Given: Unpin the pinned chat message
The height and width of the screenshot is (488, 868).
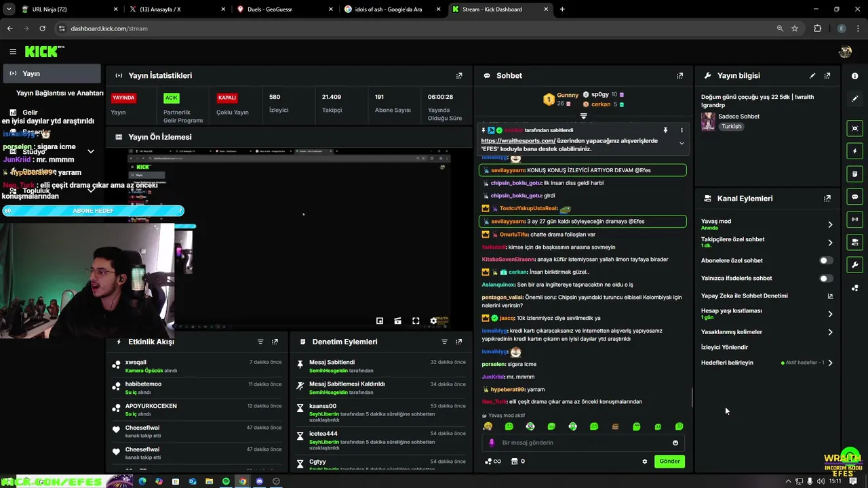Looking at the screenshot, I should point(666,130).
